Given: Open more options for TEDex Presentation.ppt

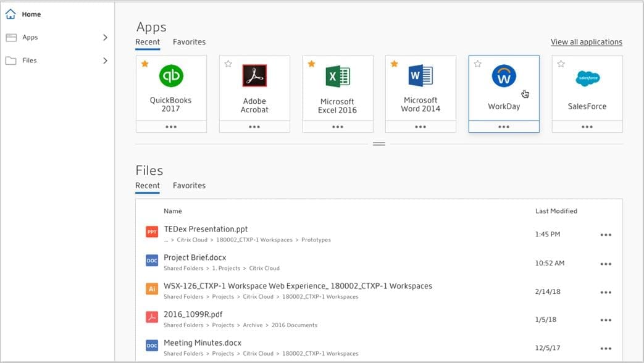Looking at the screenshot, I should click(x=606, y=235).
